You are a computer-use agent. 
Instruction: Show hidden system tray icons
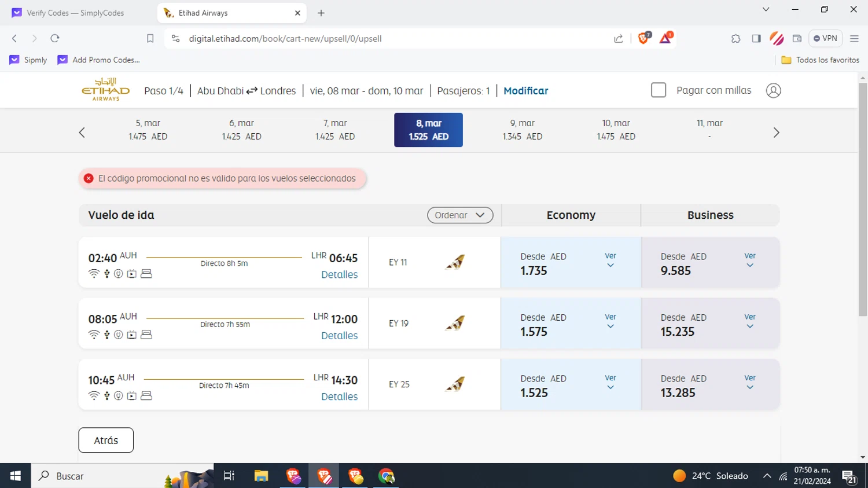(x=767, y=476)
